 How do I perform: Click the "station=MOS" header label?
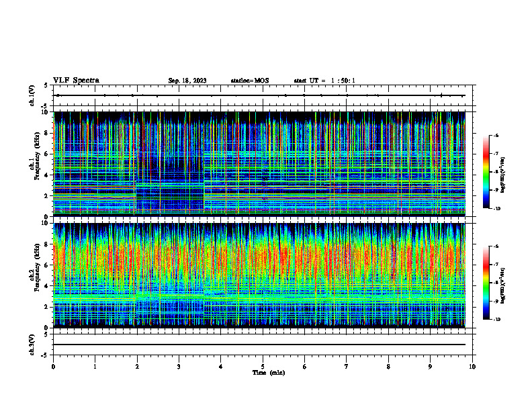[x=250, y=81]
